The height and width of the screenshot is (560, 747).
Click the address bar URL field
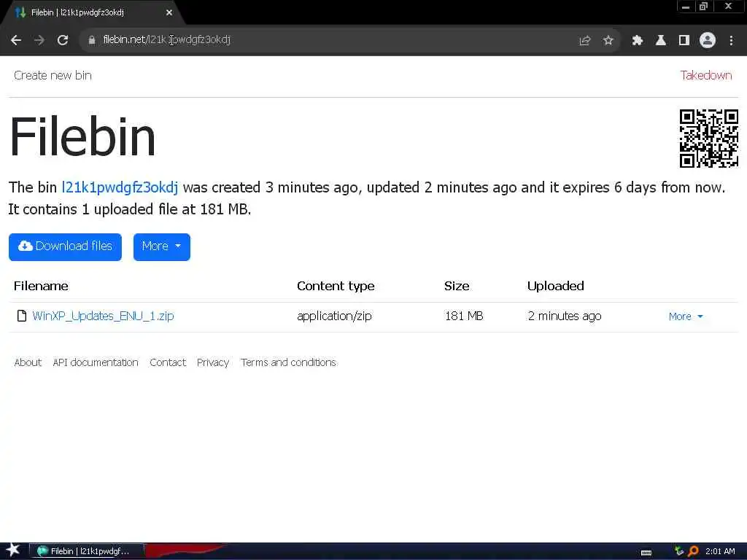click(333, 40)
